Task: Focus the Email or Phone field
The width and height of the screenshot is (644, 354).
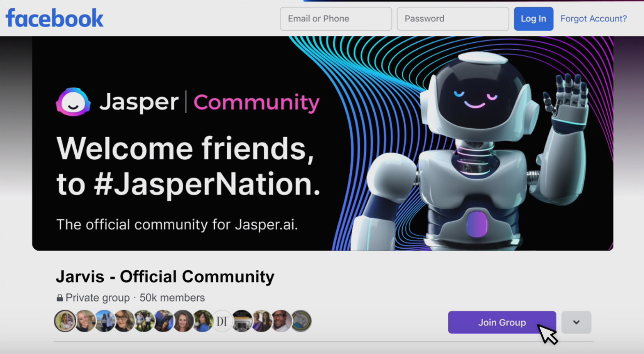Action: click(x=336, y=19)
